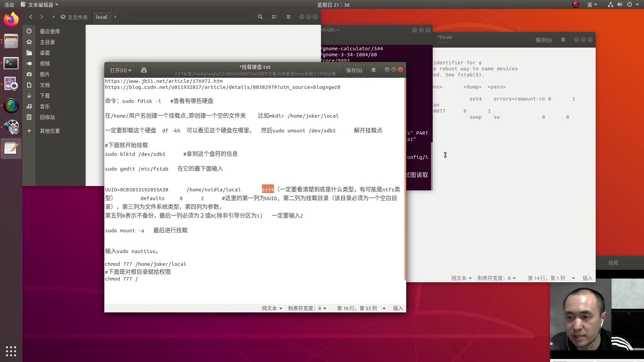
Task: Open the Files app in dock
Action: 11,42
